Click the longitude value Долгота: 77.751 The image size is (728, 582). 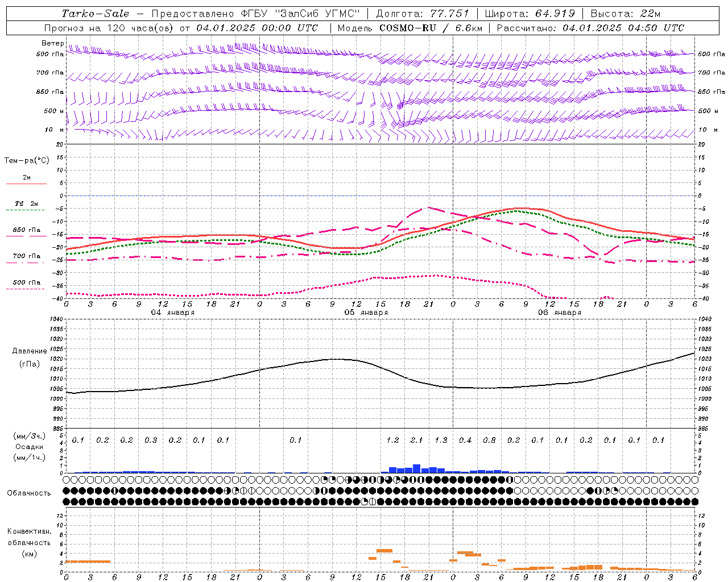click(423, 14)
